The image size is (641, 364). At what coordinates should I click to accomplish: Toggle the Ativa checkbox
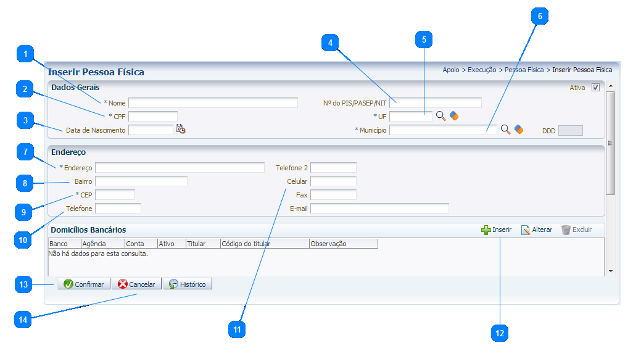click(x=595, y=88)
